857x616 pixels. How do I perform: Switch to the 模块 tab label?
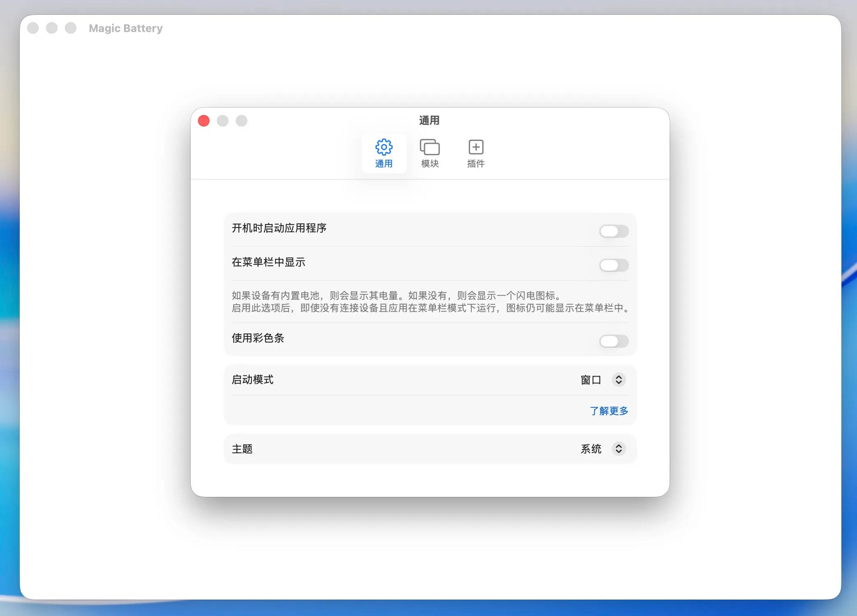[x=430, y=164]
